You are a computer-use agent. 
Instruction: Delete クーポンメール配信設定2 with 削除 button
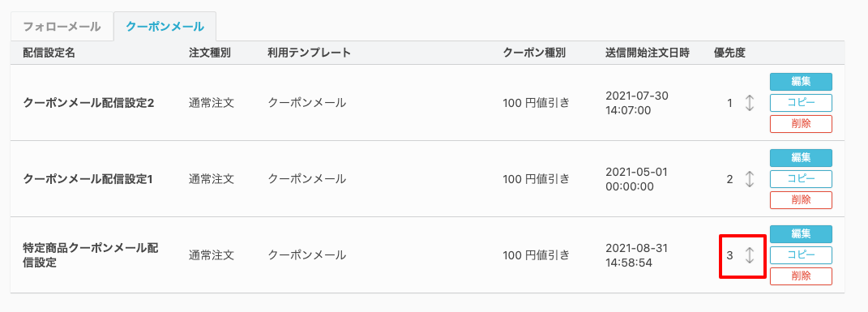[801, 124]
